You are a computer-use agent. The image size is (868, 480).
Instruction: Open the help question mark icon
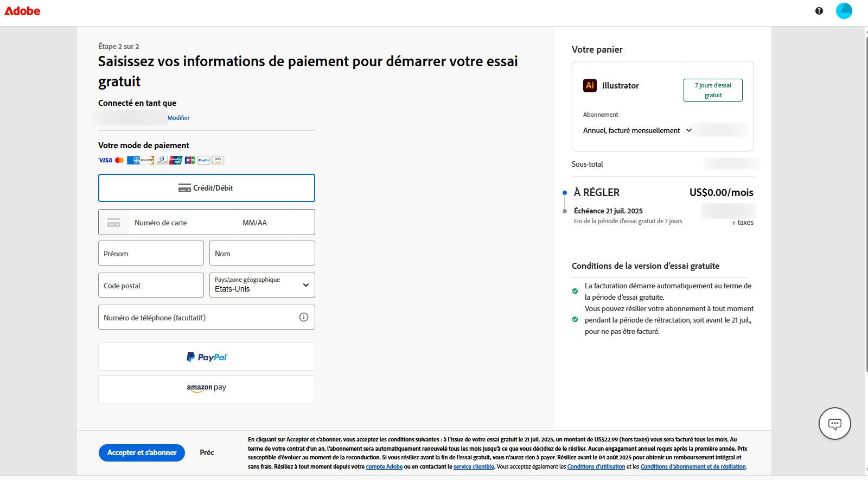(819, 11)
